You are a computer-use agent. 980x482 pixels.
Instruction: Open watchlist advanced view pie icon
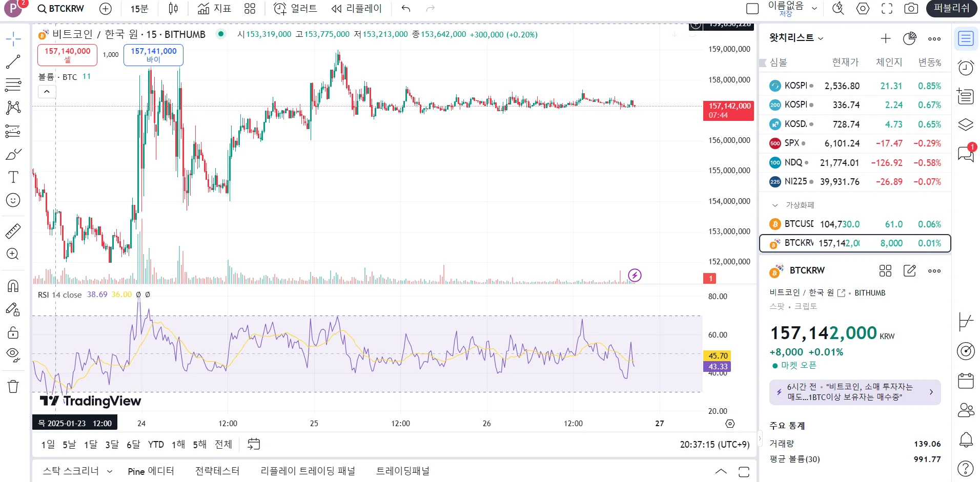[x=910, y=38]
